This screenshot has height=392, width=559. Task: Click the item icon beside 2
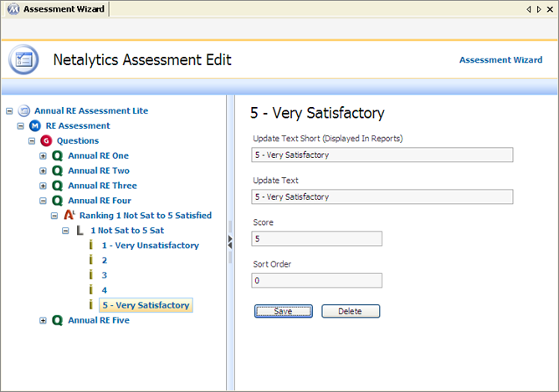pos(91,260)
